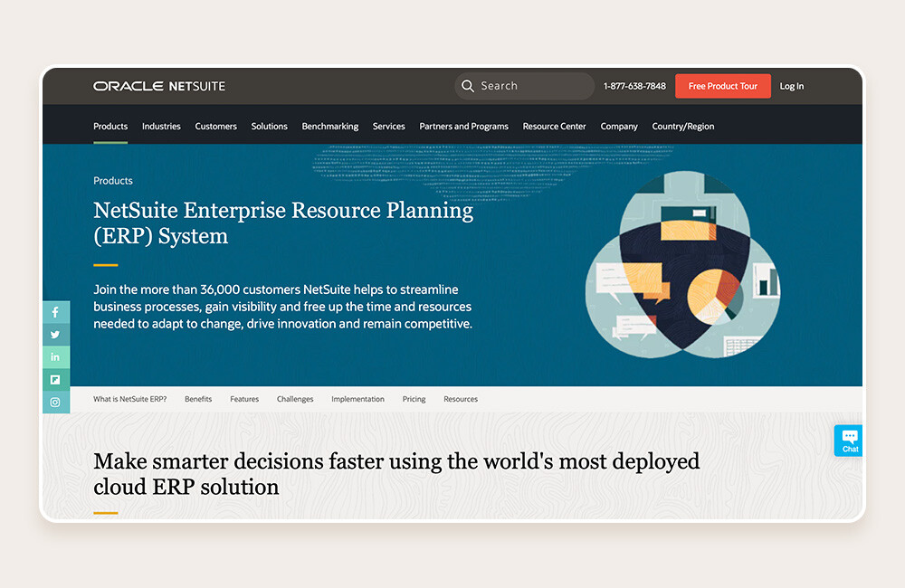Screen dimensions: 905x588
Task: Share page on Facebook
Action: click(x=55, y=312)
